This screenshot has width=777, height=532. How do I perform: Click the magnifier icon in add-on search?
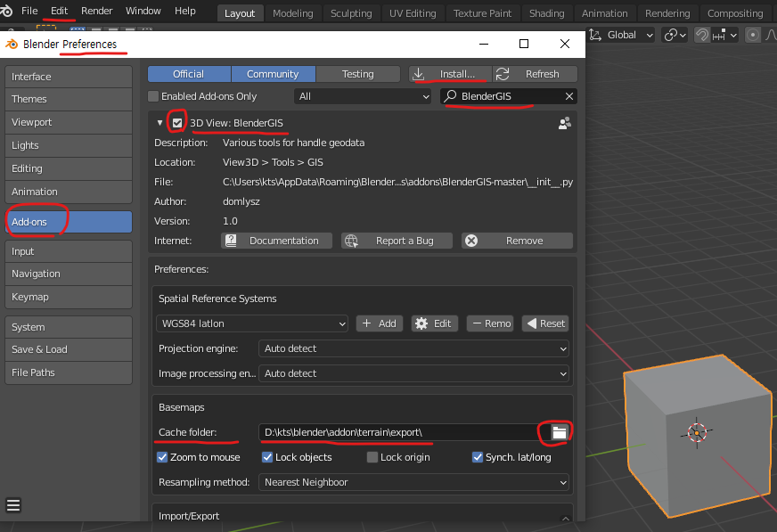point(450,96)
